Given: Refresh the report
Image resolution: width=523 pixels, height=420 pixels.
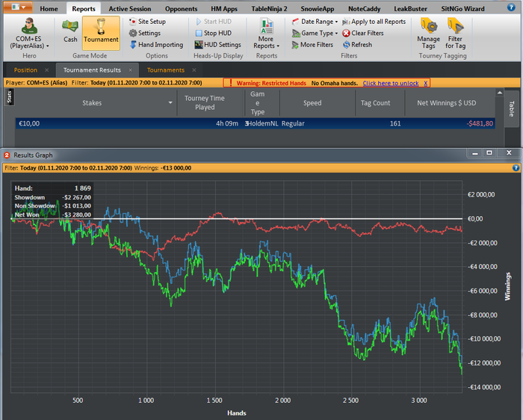Looking at the screenshot, I should (357, 45).
